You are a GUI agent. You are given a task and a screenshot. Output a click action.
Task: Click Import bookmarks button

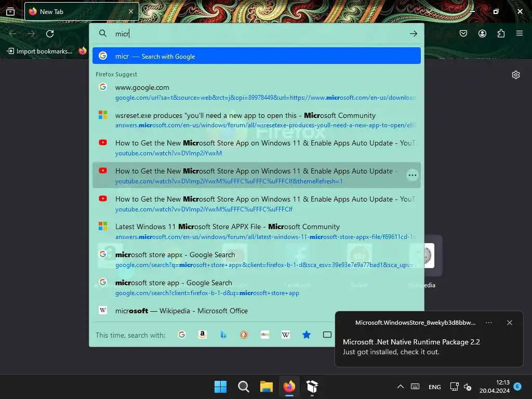click(x=39, y=51)
